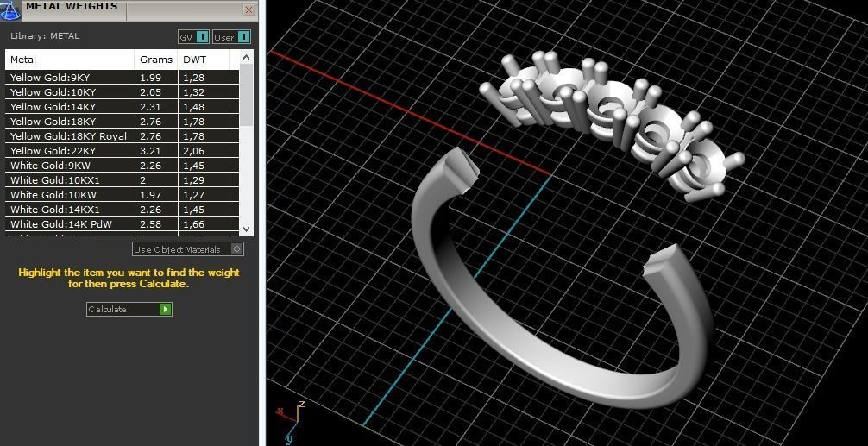868x446 pixels.
Task: Enable the Use Object Materials option
Action: [x=188, y=249]
